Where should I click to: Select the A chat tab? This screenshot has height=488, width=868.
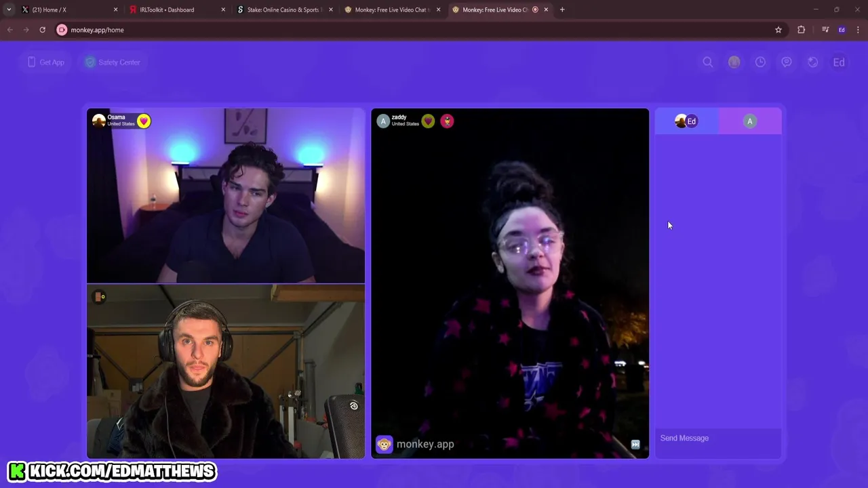tap(750, 121)
